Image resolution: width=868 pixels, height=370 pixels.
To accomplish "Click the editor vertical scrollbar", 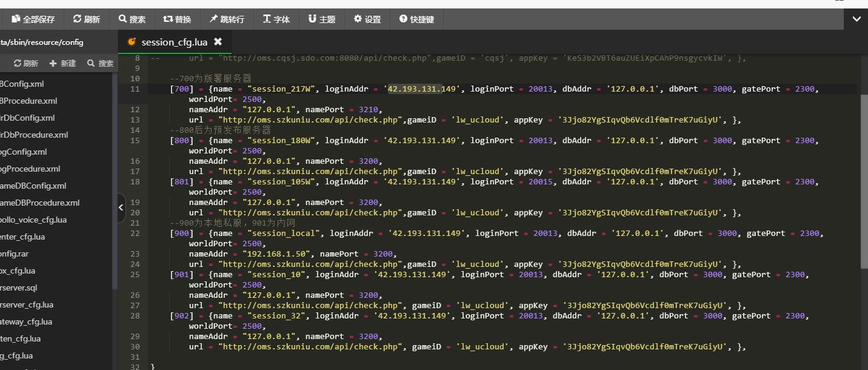I will [x=864, y=182].
